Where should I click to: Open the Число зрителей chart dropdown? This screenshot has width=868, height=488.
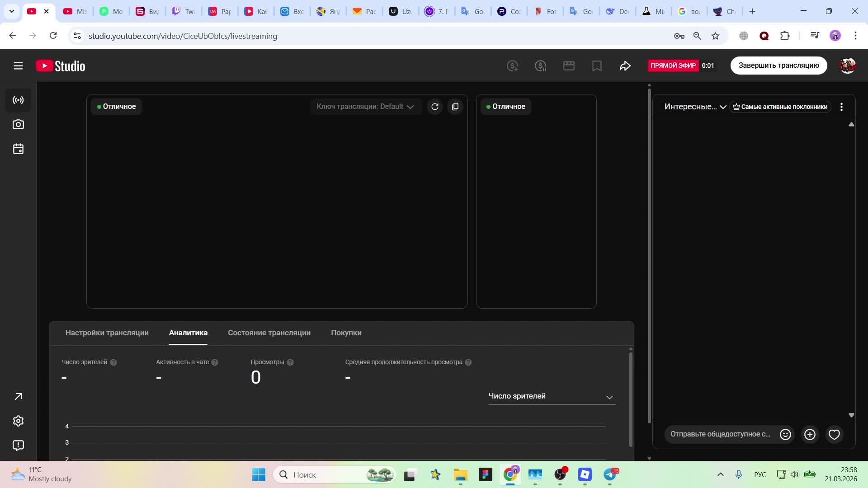coord(551,396)
